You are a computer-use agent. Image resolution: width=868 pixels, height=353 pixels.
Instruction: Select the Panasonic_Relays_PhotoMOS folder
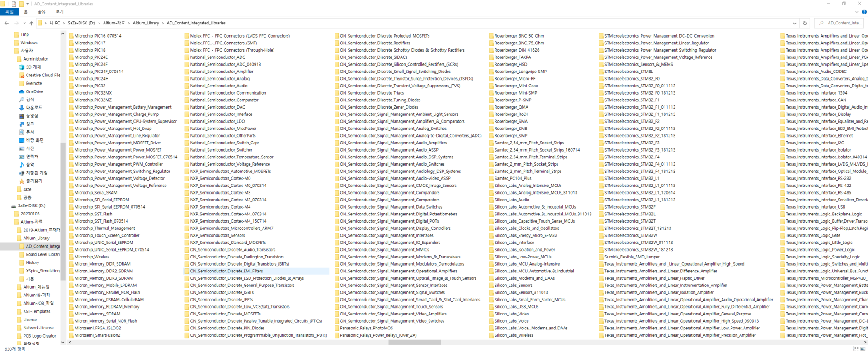(x=364, y=328)
